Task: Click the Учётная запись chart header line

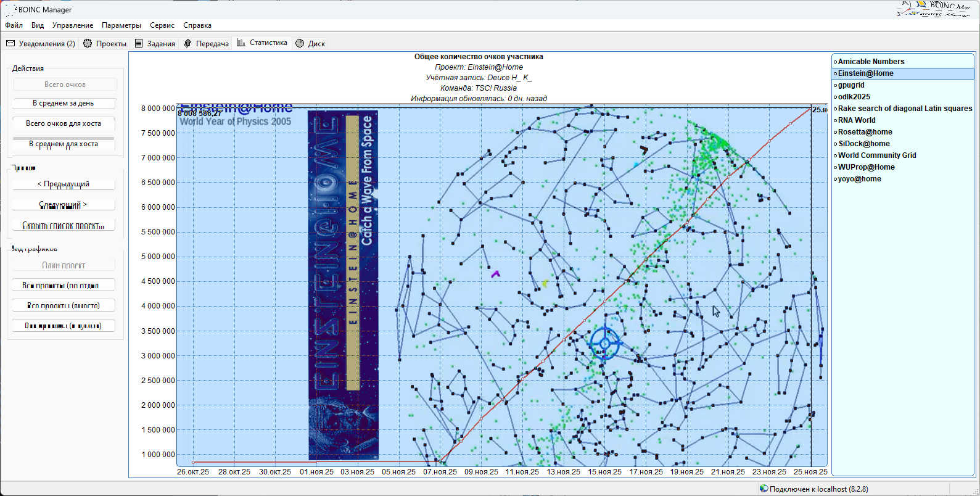Action: 479,78
